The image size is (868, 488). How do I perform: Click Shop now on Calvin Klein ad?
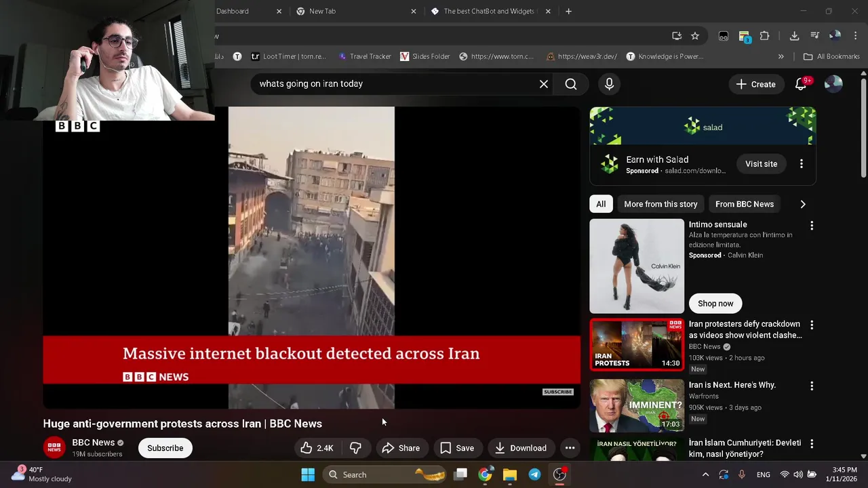click(x=715, y=304)
